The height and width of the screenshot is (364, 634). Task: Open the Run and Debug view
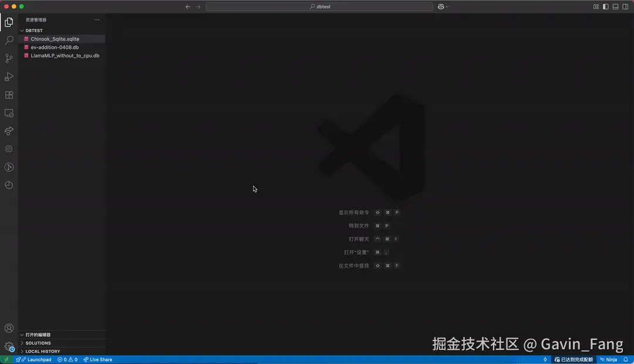click(9, 77)
